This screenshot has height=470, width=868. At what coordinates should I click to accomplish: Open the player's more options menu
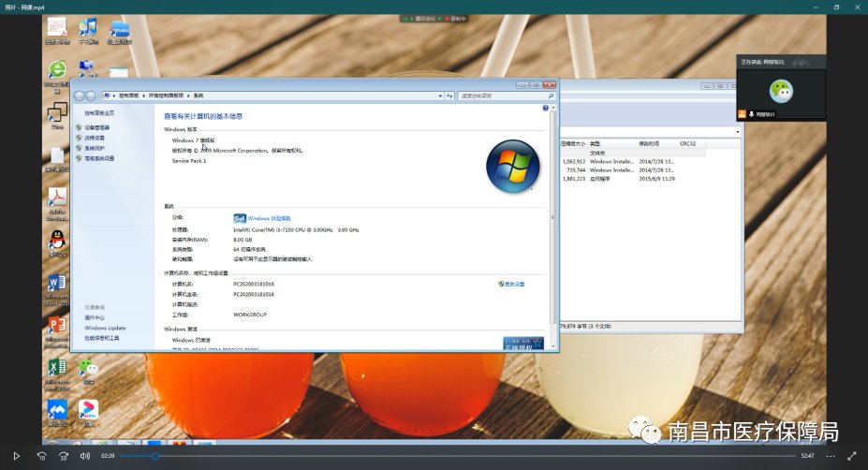[x=829, y=456]
